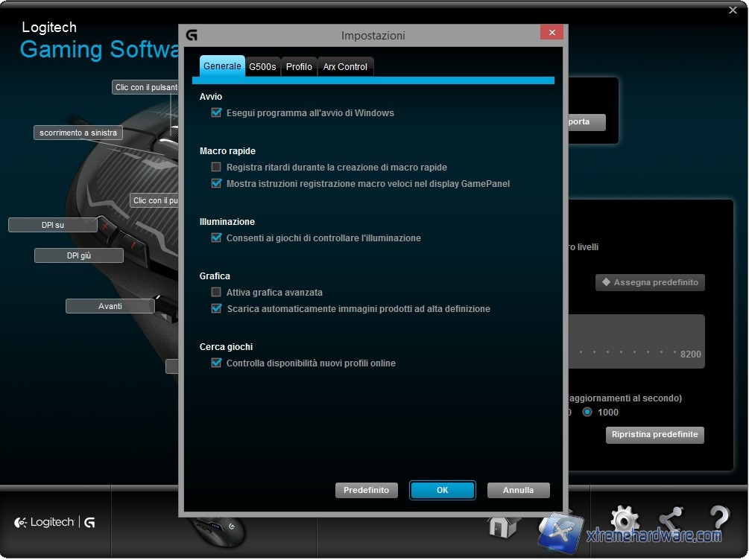Open the Profilo tab
This screenshot has height=560, width=749.
tap(299, 67)
